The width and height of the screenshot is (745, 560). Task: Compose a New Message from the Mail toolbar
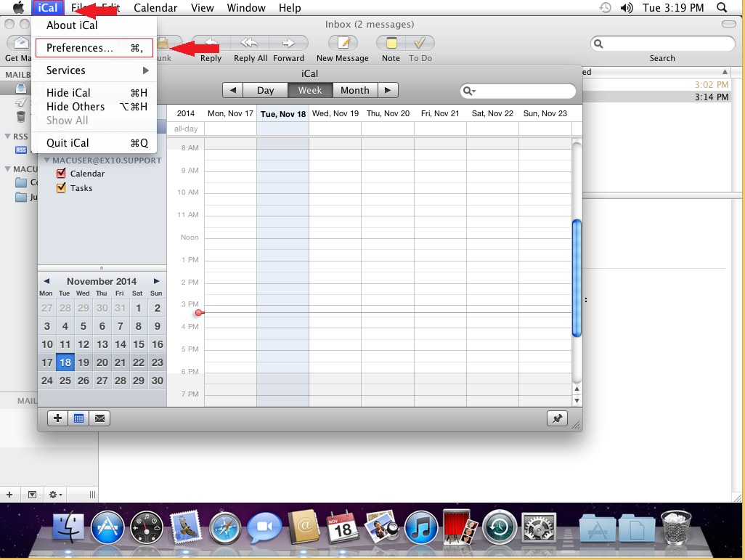point(341,45)
